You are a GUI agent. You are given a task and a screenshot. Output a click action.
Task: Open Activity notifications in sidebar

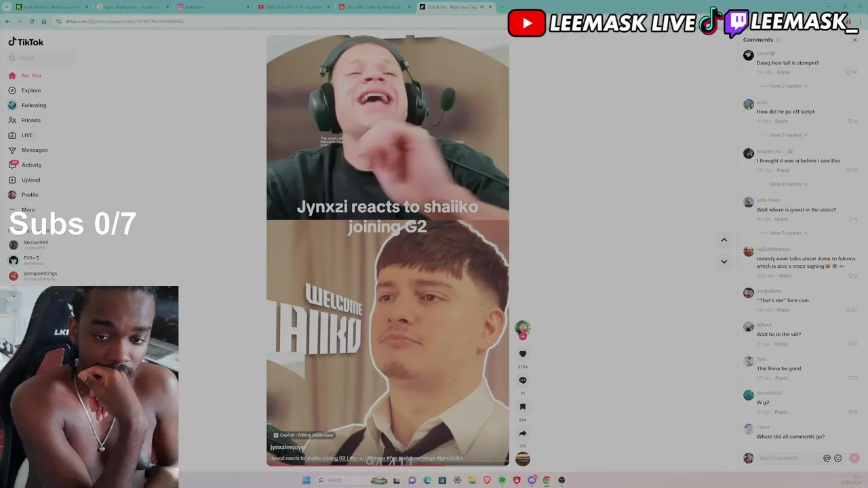point(25,165)
